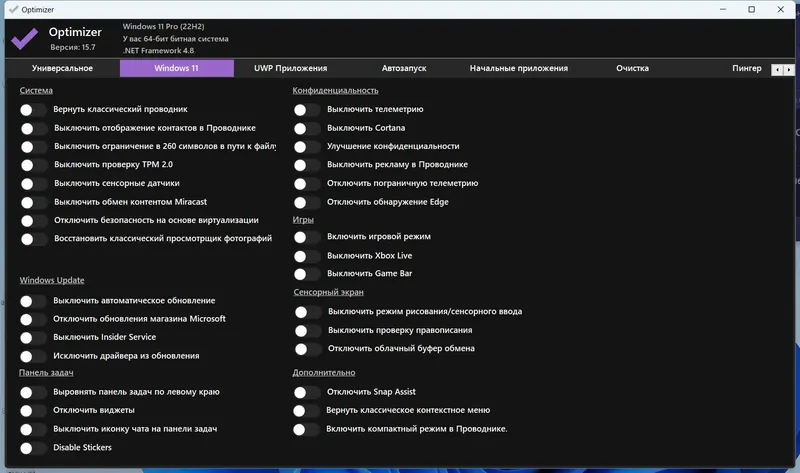Enable Выключить проверку TPM 2.0
The height and width of the screenshot is (473, 800).
click(34, 165)
